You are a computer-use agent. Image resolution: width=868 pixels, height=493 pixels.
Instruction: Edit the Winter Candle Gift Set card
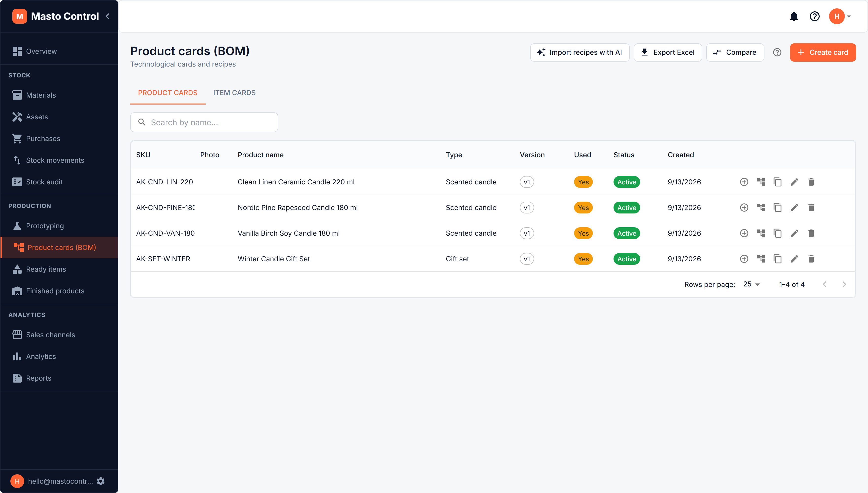coord(795,259)
